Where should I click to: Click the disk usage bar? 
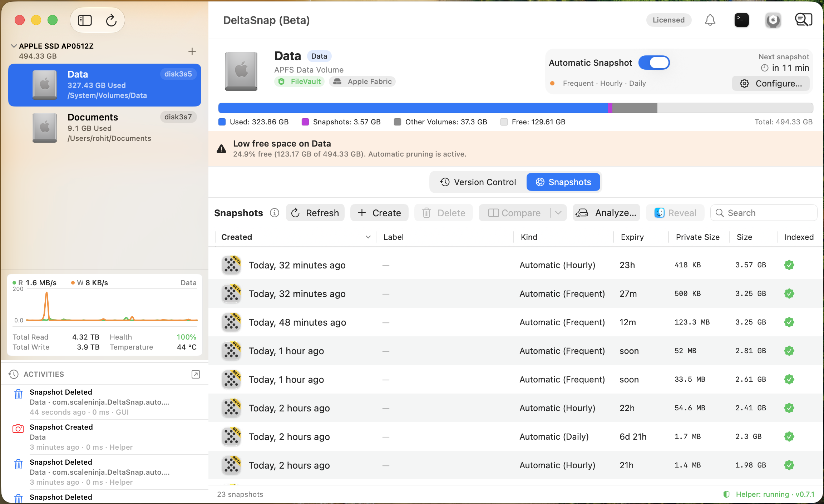pyautogui.click(x=515, y=108)
